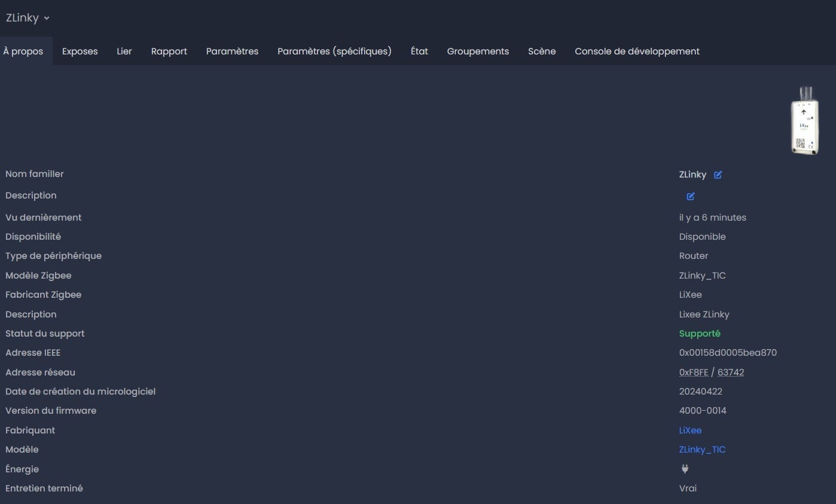Click the edit icon in the Description row
This screenshot has height=504, width=836.
[x=691, y=196]
